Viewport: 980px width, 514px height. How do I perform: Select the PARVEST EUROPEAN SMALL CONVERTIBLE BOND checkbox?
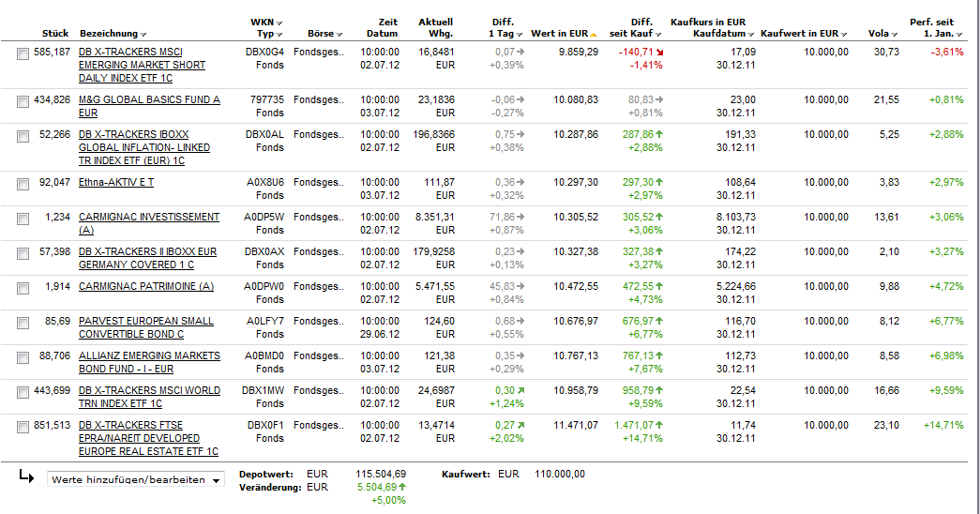click(x=23, y=324)
